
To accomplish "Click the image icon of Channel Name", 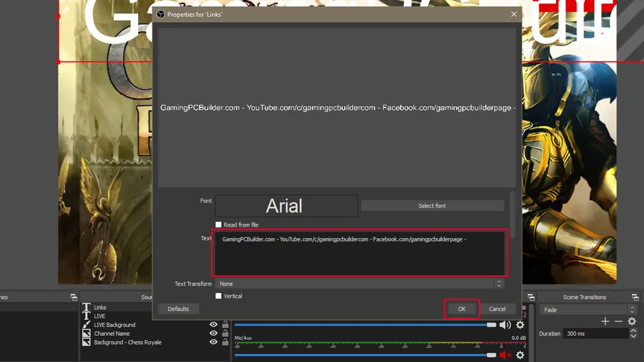I will point(87,333).
